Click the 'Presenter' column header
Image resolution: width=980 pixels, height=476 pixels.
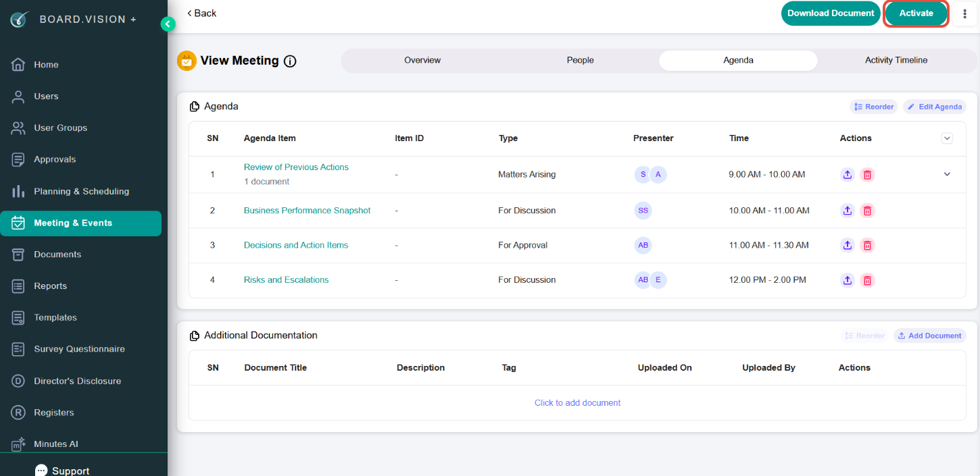[653, 138]
